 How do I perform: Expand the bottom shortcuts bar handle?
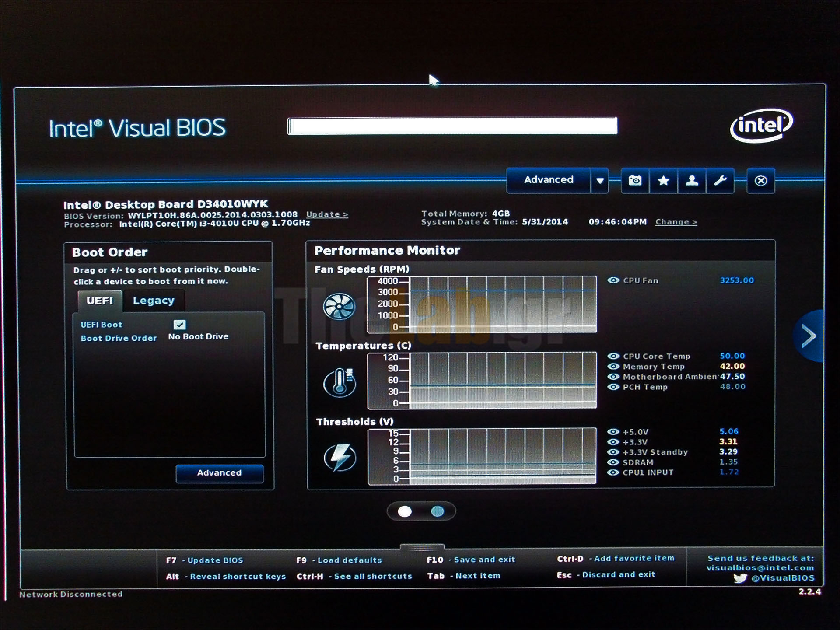point(422,547)
